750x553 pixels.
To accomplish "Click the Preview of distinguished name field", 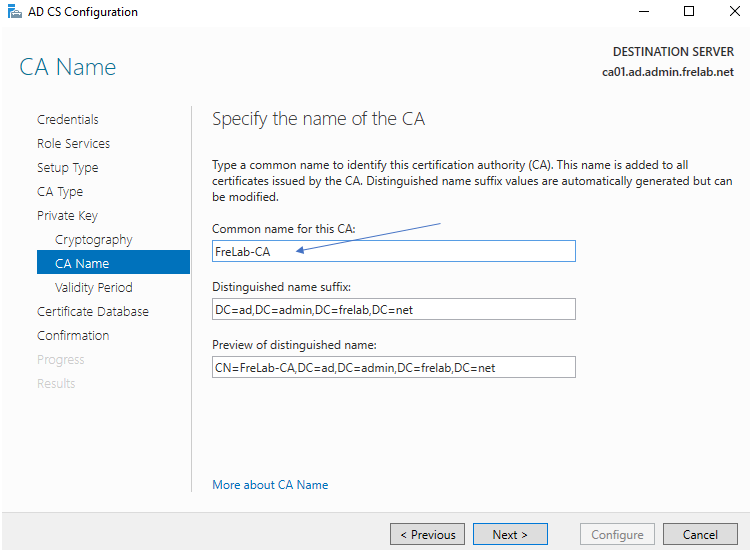I will click(x=394, y=367).
